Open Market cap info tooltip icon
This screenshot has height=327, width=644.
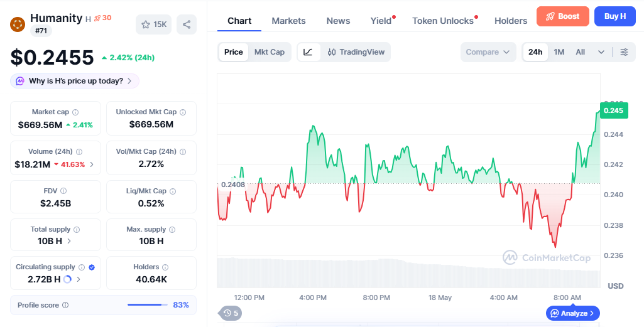pyautogui.click(x=75, y=112)
